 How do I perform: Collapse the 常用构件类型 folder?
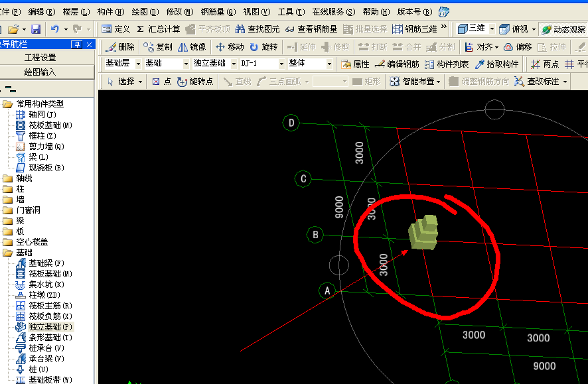(7, 103)
